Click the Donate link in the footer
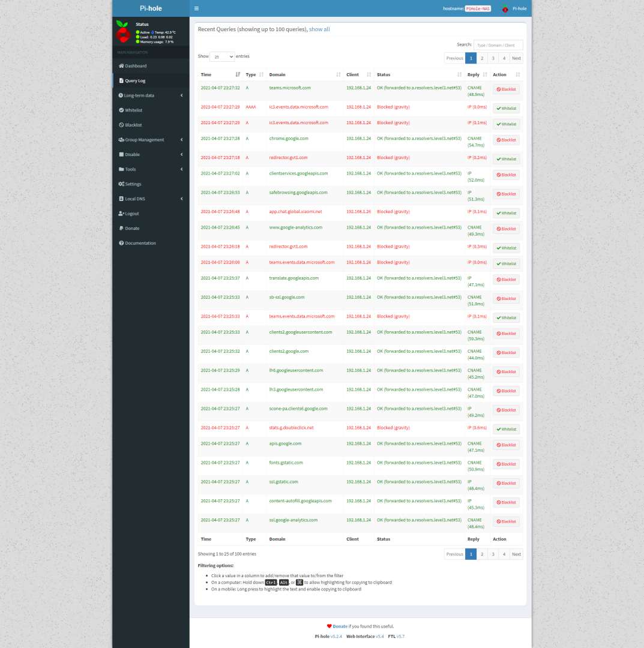644x648 pixels. coord(340,626)
